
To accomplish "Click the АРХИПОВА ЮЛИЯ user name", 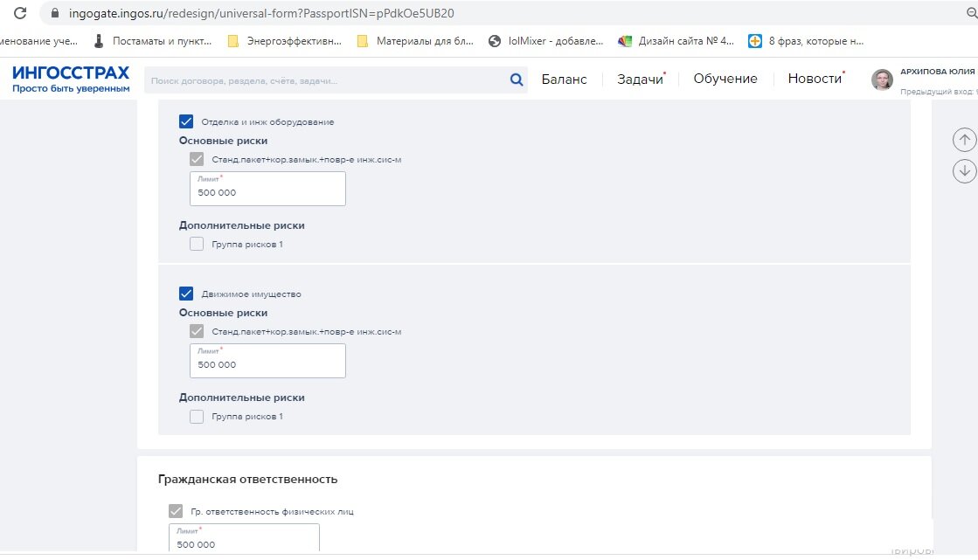I will (937, 72).
